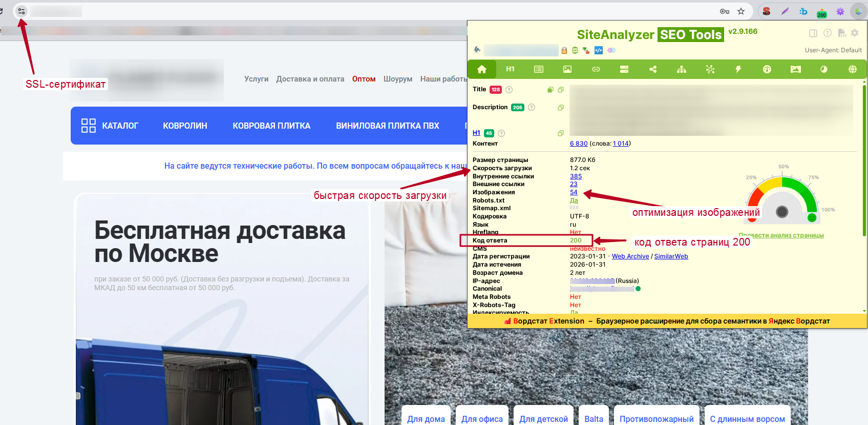
Task: Open the network graph tab icon
Action: coord(710,69)
